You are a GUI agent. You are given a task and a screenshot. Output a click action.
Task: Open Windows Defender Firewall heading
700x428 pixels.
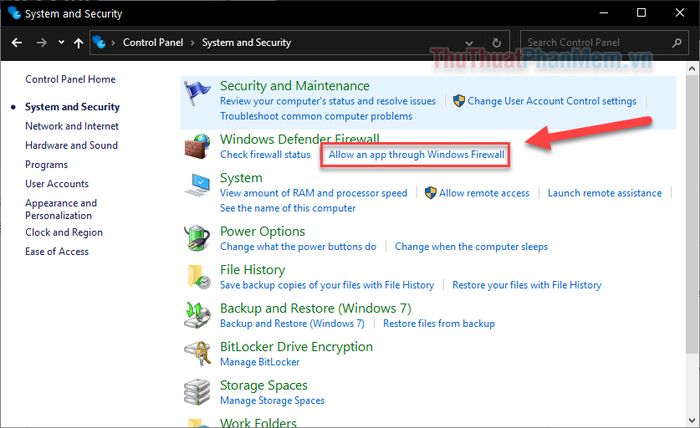click(x=300, y=139)
